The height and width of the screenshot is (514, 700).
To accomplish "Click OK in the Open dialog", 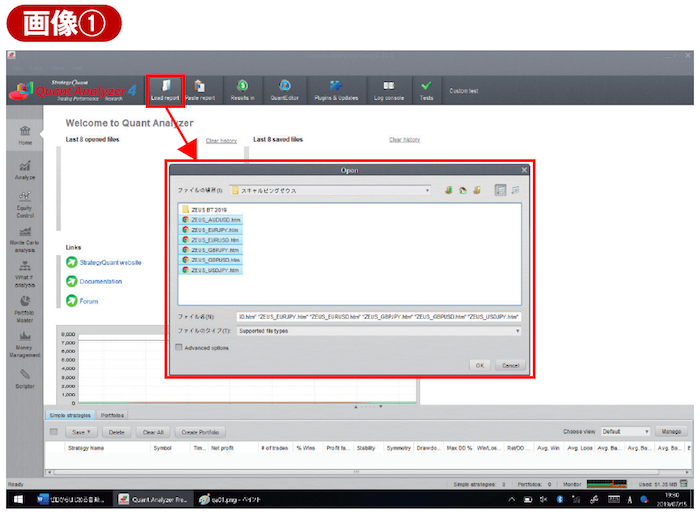I will tap(480, 365).
